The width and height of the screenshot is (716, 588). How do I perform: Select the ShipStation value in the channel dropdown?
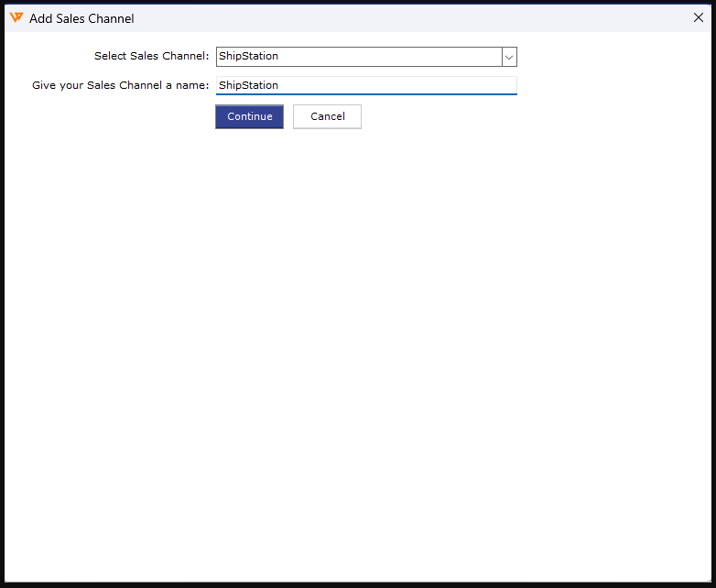[x=249, y=57]
